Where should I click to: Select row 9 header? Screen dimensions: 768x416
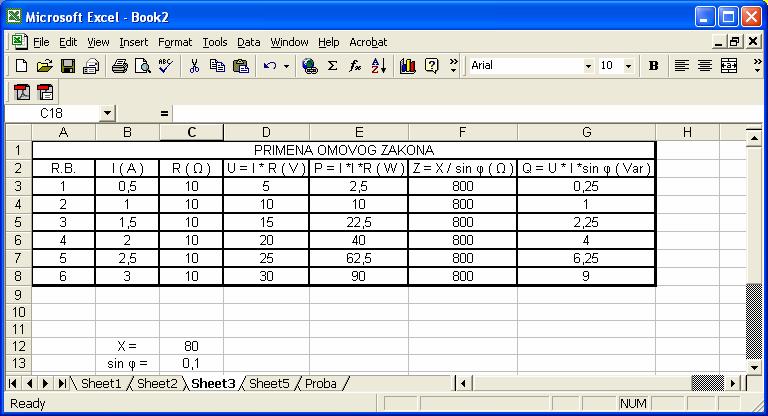18,294
